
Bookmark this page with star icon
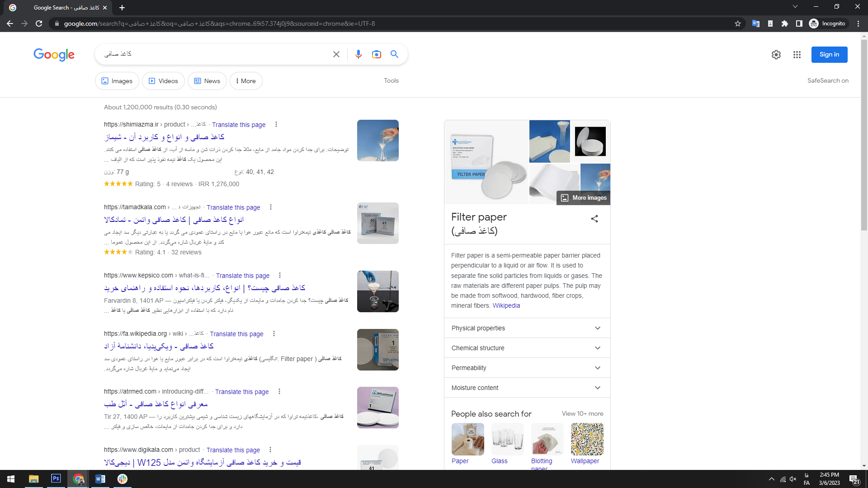tap(738, 23)
